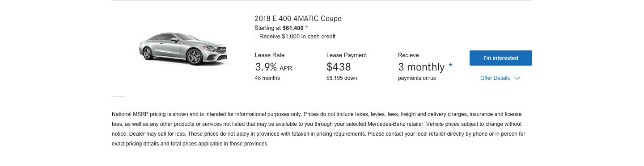Click the National MSRP pricing disclaimer paragraph

click(x=318, y=129)
